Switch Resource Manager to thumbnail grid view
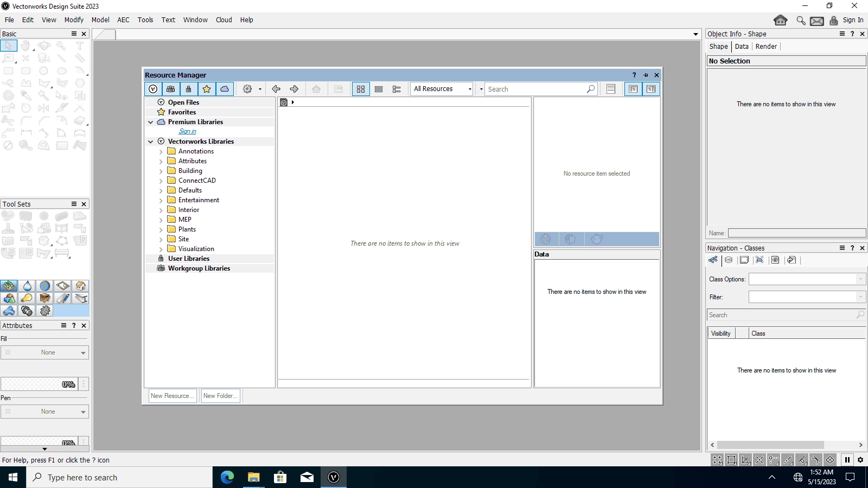The height and width of the screenshot is (488, 868). tap(361, 89)
